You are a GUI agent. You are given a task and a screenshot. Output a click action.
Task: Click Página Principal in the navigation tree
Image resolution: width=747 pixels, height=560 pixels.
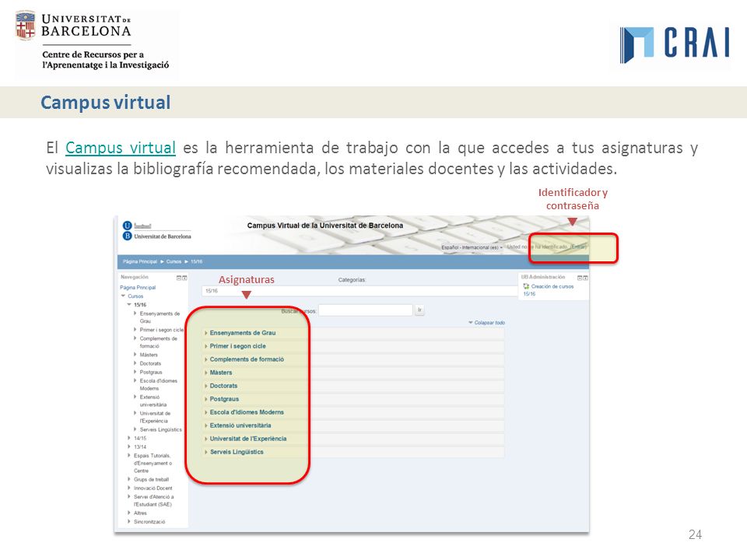138,288
